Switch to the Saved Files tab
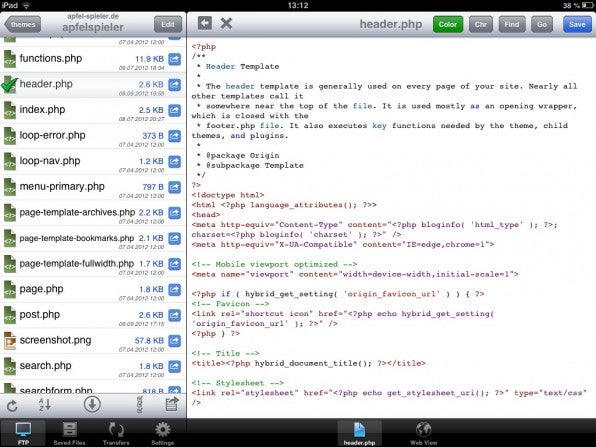Viewport: 596px width, 447px height. click(x=70, y=433)
